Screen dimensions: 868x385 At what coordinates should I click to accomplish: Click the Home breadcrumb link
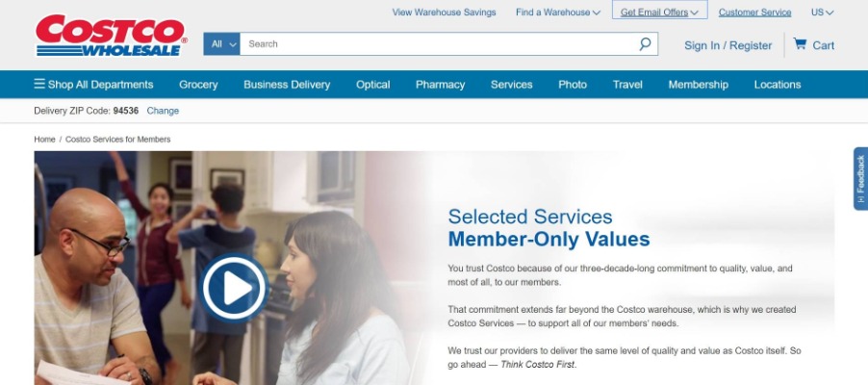point(44,140)
